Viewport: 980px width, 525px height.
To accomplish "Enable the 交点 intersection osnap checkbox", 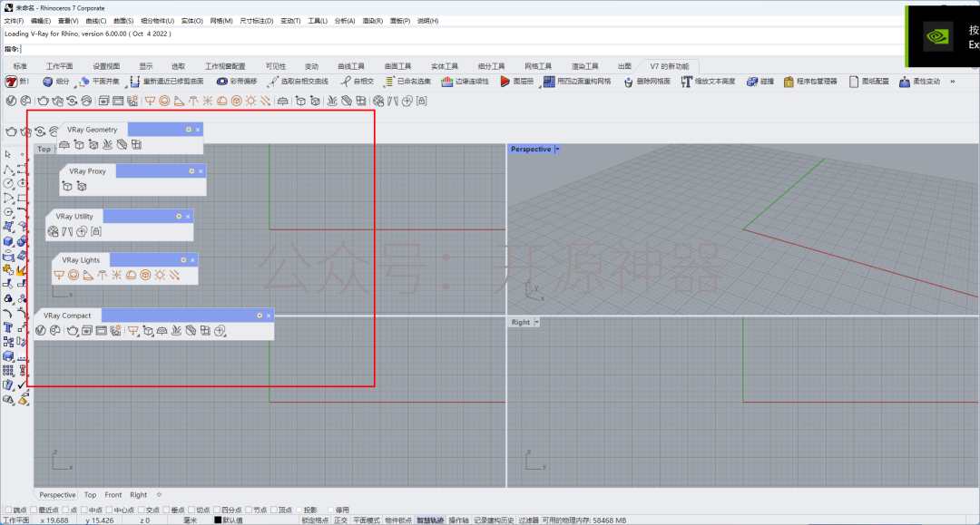I will (142, 510).
